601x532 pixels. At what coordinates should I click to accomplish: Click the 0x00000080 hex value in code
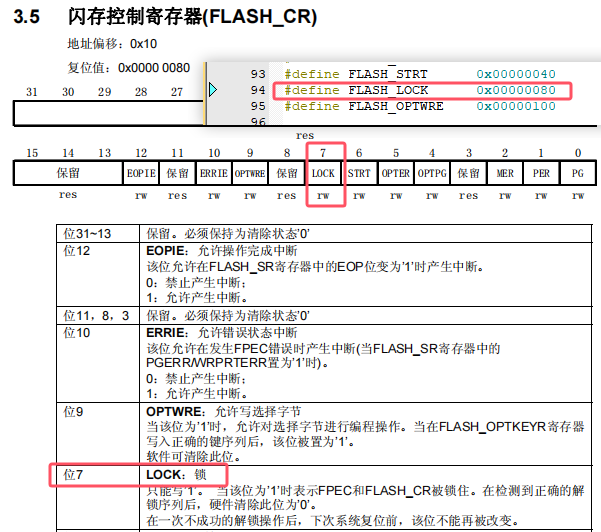tap(516, 90)
